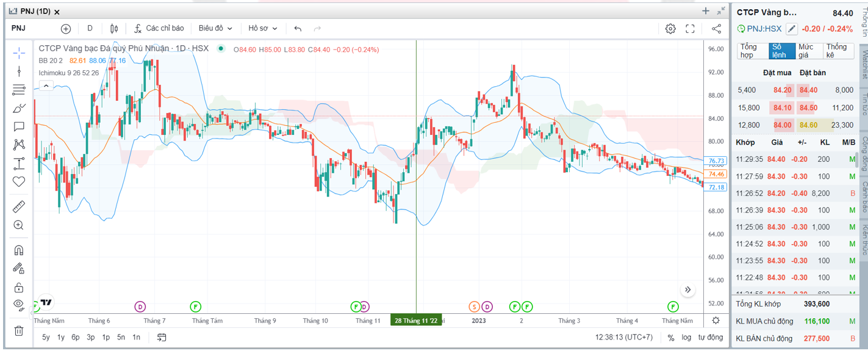Toggle stay in drawing mode
Screen dimensions: 868x356
coord(19,269)
